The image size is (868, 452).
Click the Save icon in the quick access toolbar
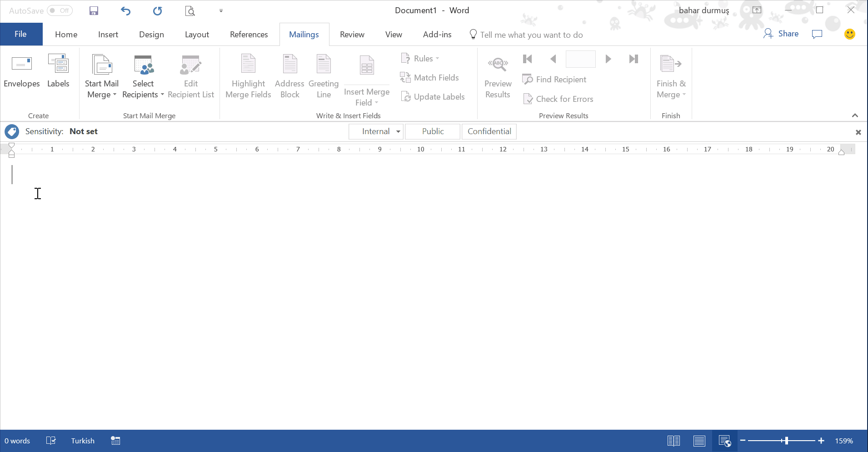pyautogui.click(x=94, y=10)
